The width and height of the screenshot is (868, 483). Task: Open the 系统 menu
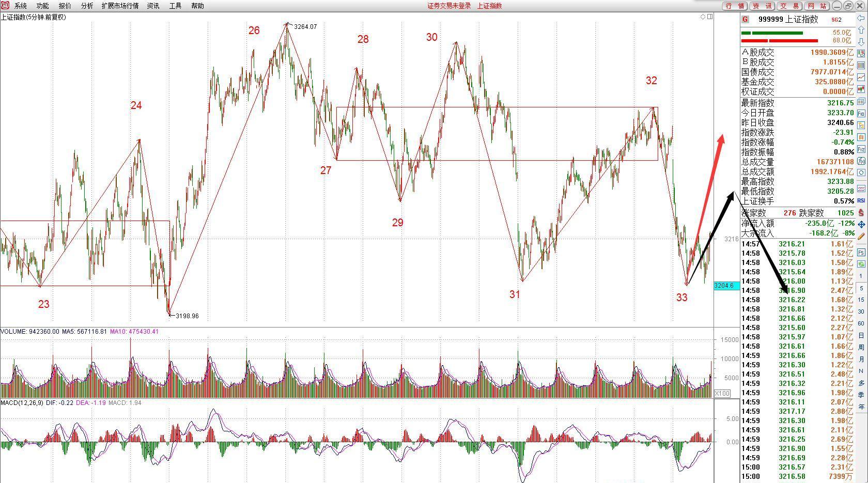pyautogui.click(x=21, y=6)
